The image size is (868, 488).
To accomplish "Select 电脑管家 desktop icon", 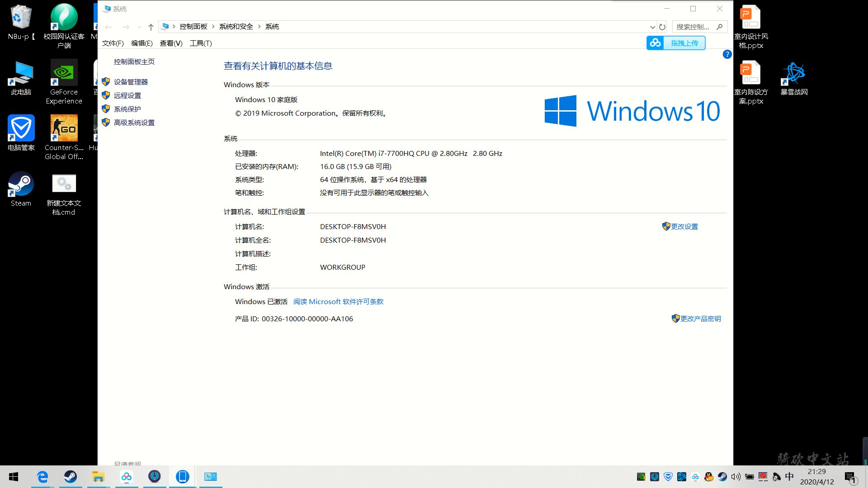I will pyautogui.click(x=21, y=133).
